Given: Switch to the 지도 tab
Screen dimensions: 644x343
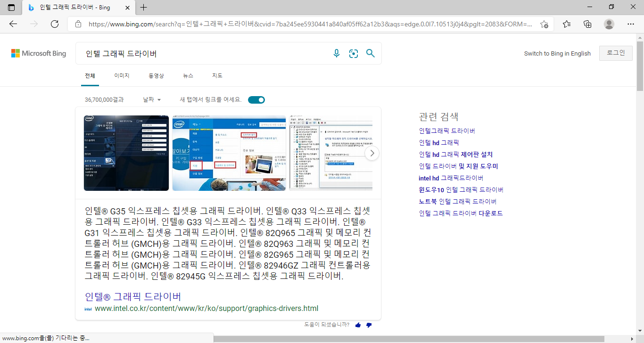Looking at the screenshot, I should 217,76.
